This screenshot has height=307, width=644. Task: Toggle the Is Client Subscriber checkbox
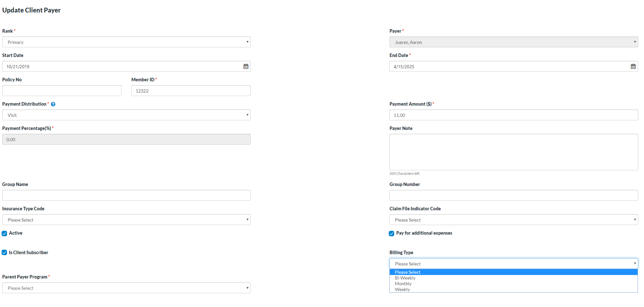[4, 253]
